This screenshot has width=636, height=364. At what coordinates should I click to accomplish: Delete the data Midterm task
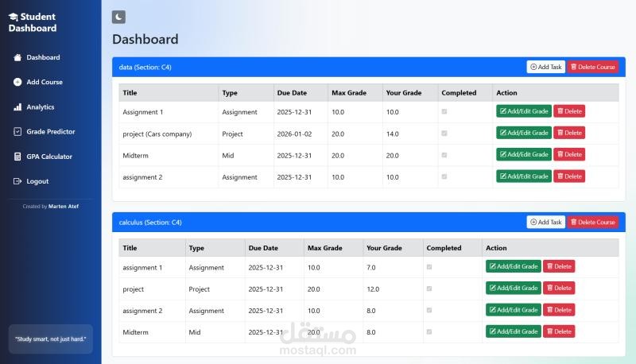pyautogui.click(x=569, y=154)
